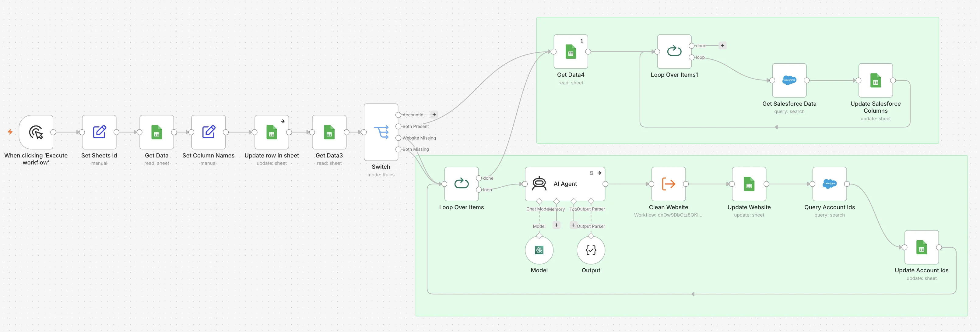Open the AI Agent node
980x332 pixels.
[x=565, y=184]
